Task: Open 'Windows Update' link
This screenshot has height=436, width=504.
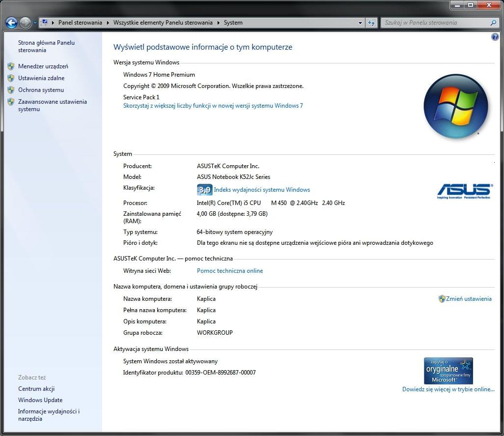Action: 40,400
